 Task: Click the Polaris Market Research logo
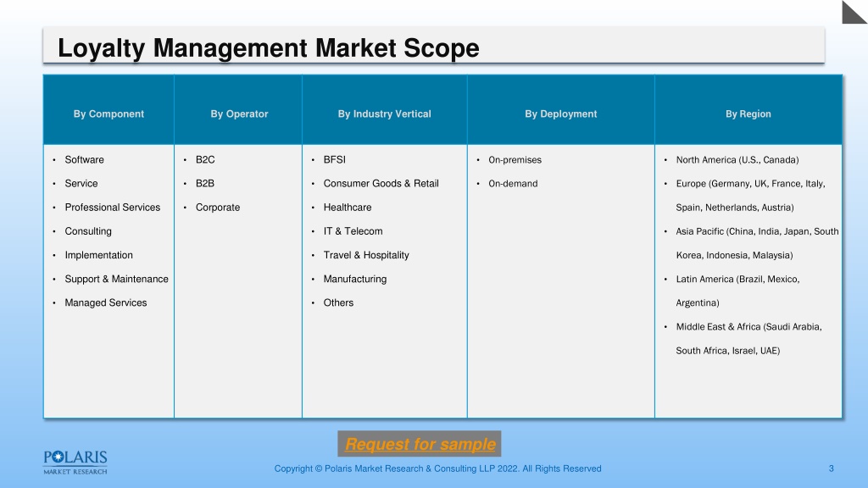pyautogui.click(x=75, y=463)
